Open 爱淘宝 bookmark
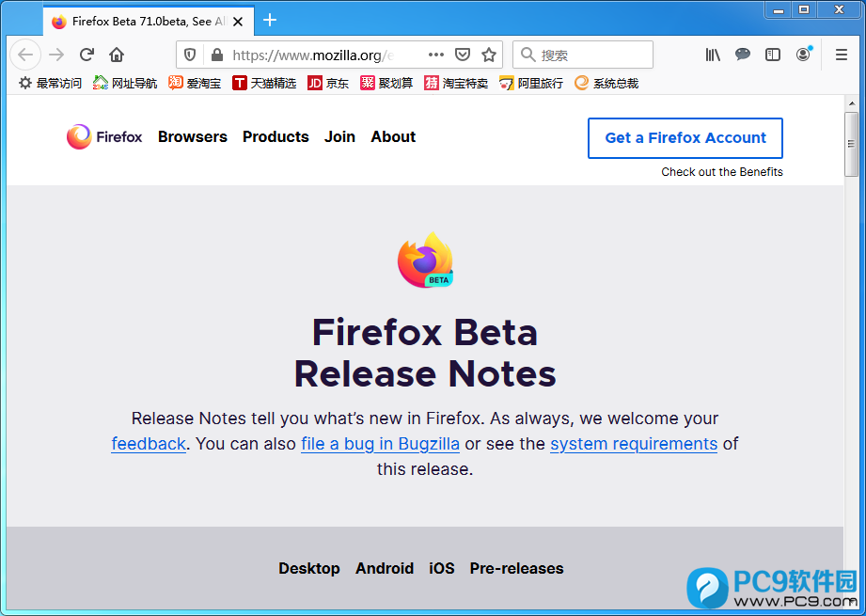866x616 pixels. point(195,84)
